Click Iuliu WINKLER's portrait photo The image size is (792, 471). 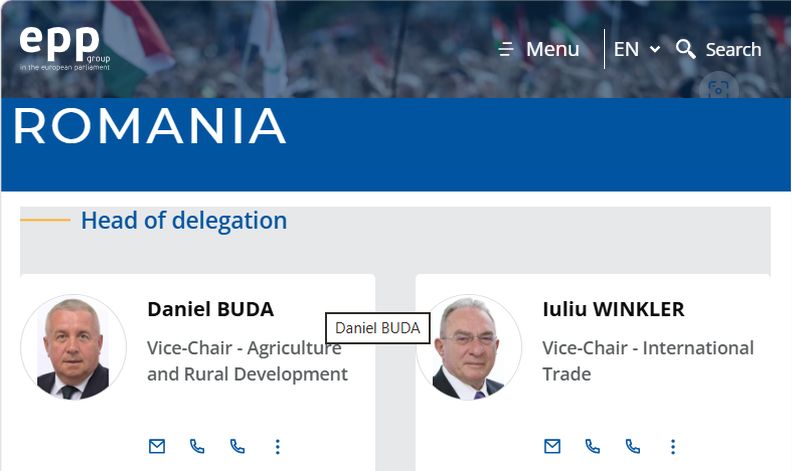tap(469, 347)
